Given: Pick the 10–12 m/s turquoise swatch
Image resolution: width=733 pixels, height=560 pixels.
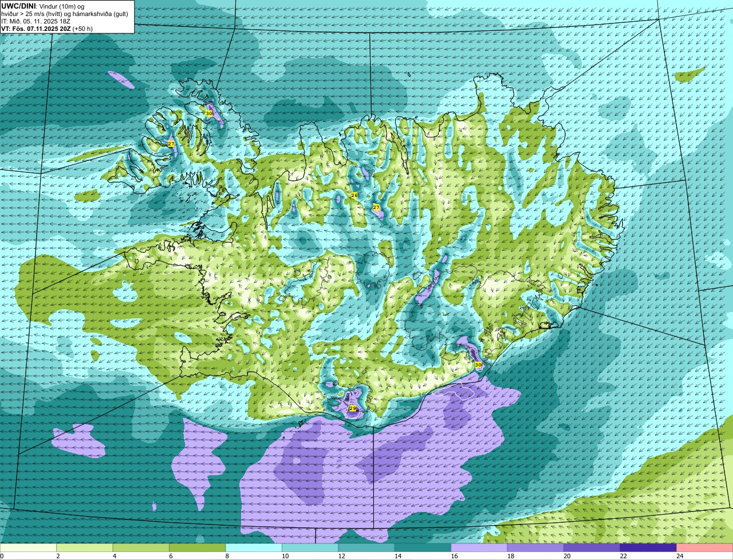Looking at the screenshot, I should point(310,547).
